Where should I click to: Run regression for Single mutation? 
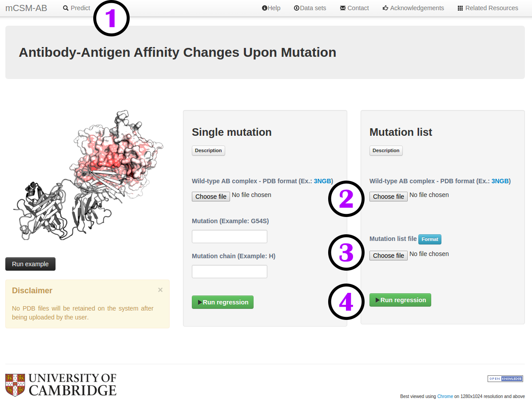[222, 302]
